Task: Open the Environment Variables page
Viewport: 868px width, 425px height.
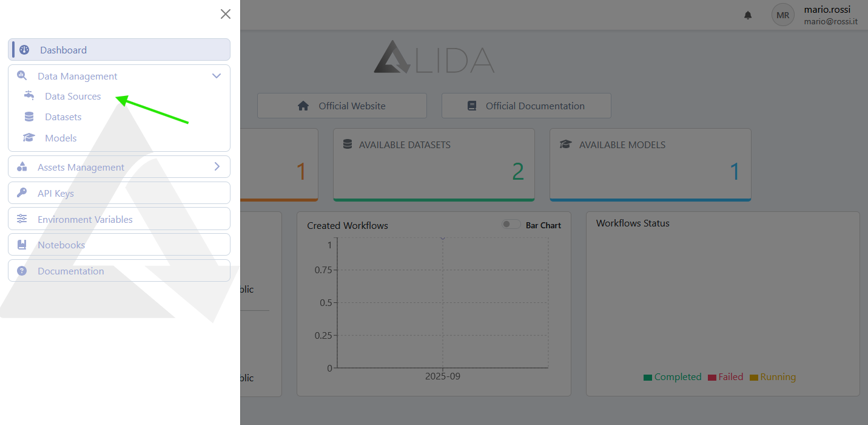Action: [x=119, y=219]
